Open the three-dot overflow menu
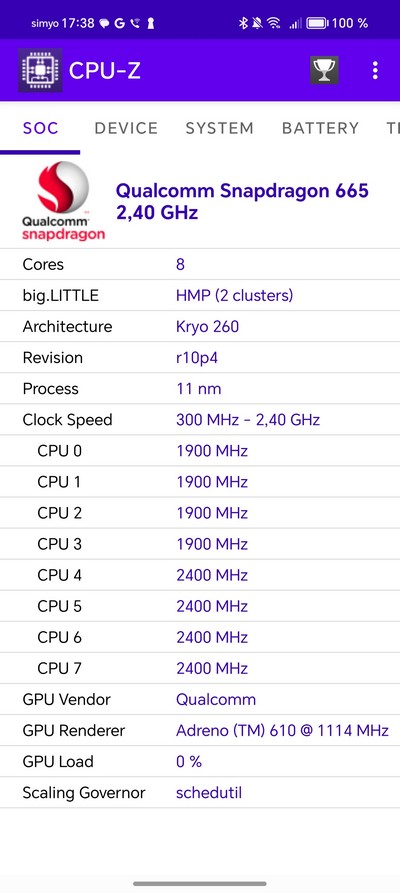 pyautogui.click(x=375, y=71)
